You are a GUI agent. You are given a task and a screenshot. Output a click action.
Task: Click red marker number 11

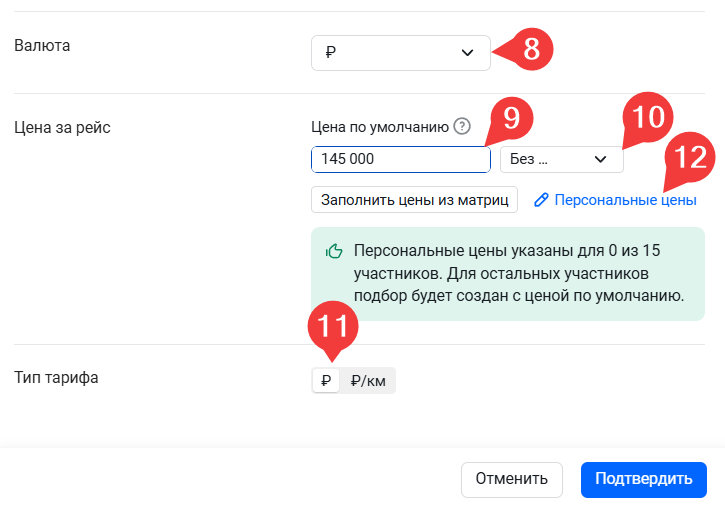(336, 327)
